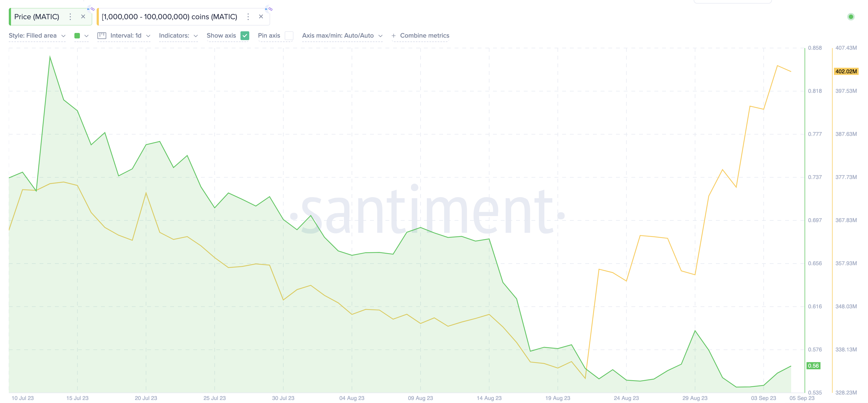The width and height of the screenshot is (868, 403).
Task: Click the 402.02M yellow axis value label
Action: coord(846,71)
